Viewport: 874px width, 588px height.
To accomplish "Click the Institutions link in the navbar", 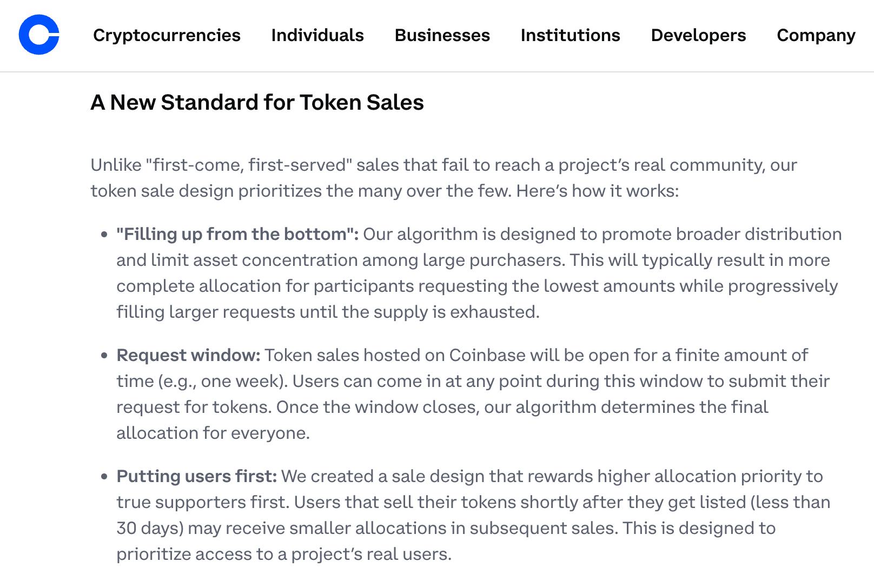I will click(x=570, y=36).
